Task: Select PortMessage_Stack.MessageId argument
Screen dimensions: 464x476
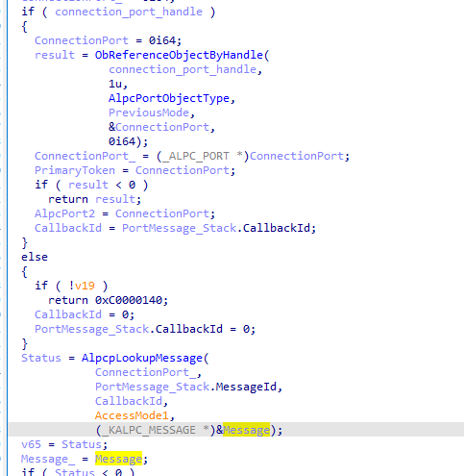Action: point(185,387)
